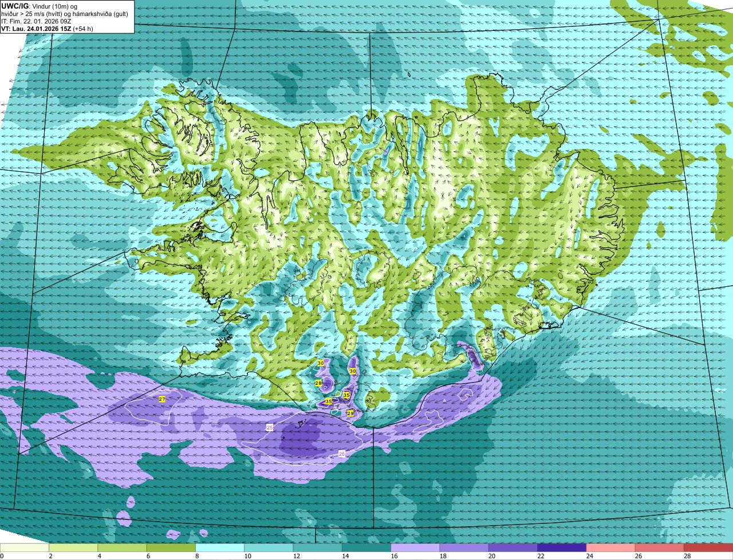Pick the 4–6 m/s legend swatch

[x=122, y=547]
